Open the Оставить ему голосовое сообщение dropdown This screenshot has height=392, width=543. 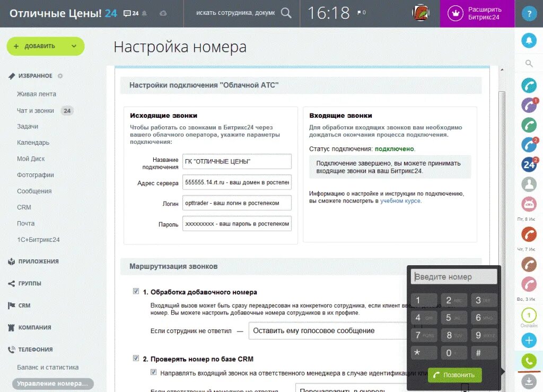coord(328,330)
